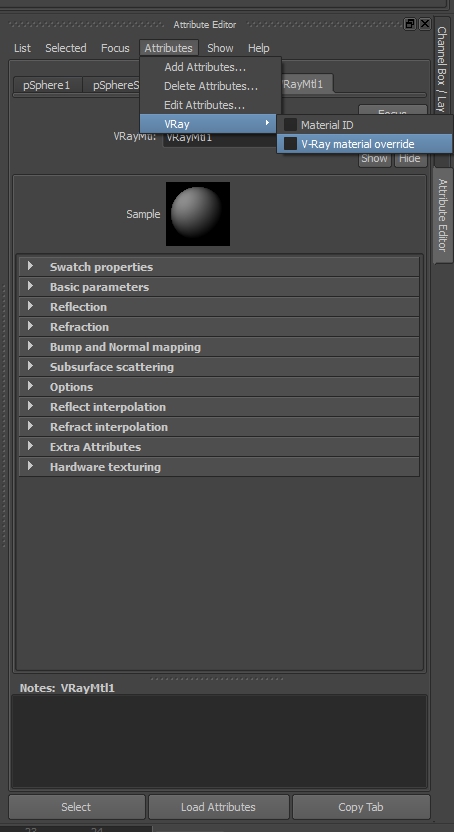The height and width of the screenshot is (832, 454).
Task: Expand the Reflection section
Action: point(219,307)
